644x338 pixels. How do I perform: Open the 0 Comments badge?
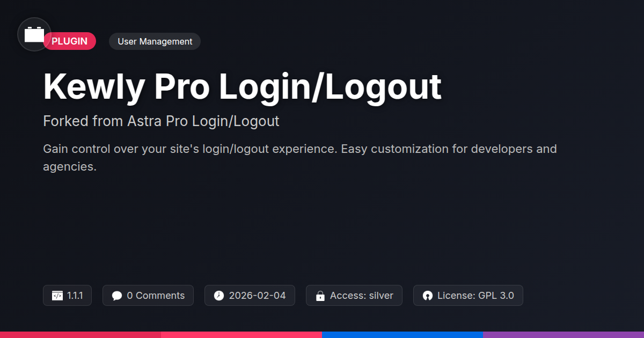pos(148,296)
